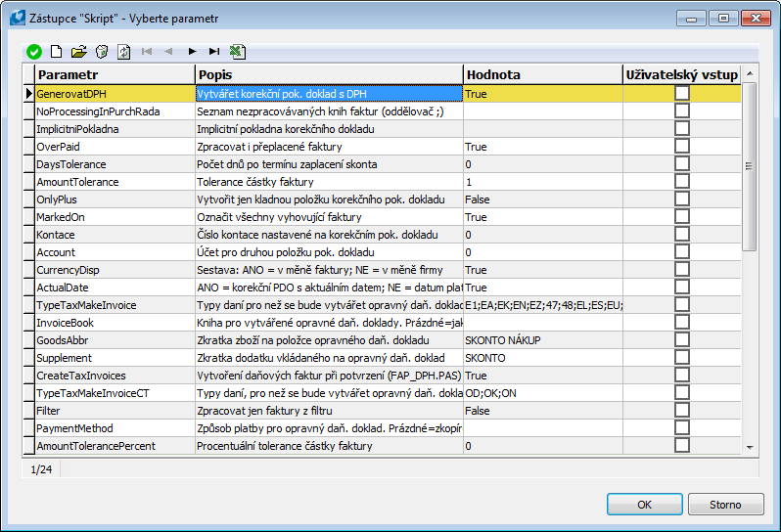Click the delete bin toolbar icon
Viewport: 781px width, 532px height.
coord(102,51)
